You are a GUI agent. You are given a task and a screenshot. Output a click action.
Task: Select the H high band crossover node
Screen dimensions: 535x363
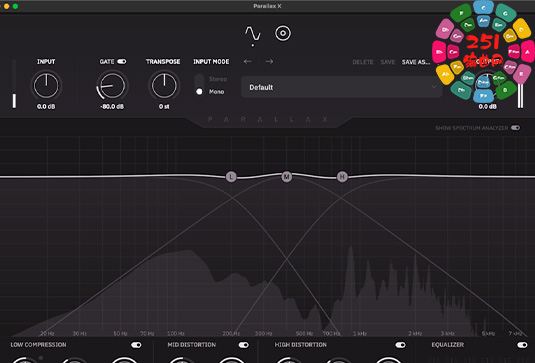(x=342, y=177)
